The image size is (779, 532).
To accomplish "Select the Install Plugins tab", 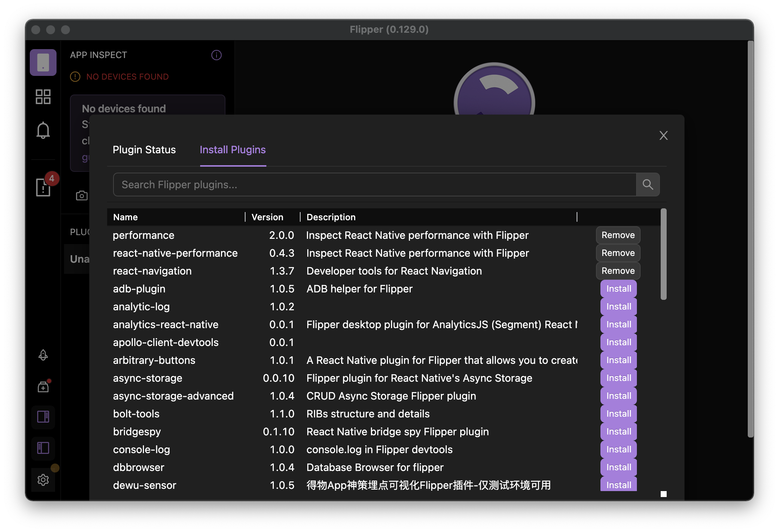I will coord(233,150).
